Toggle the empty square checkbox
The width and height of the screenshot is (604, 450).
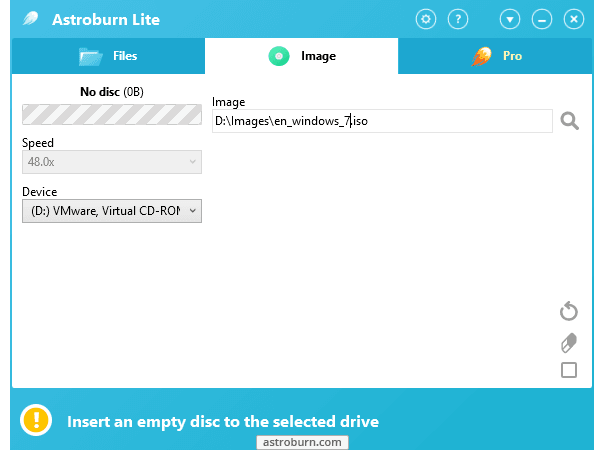coord(569,370)
